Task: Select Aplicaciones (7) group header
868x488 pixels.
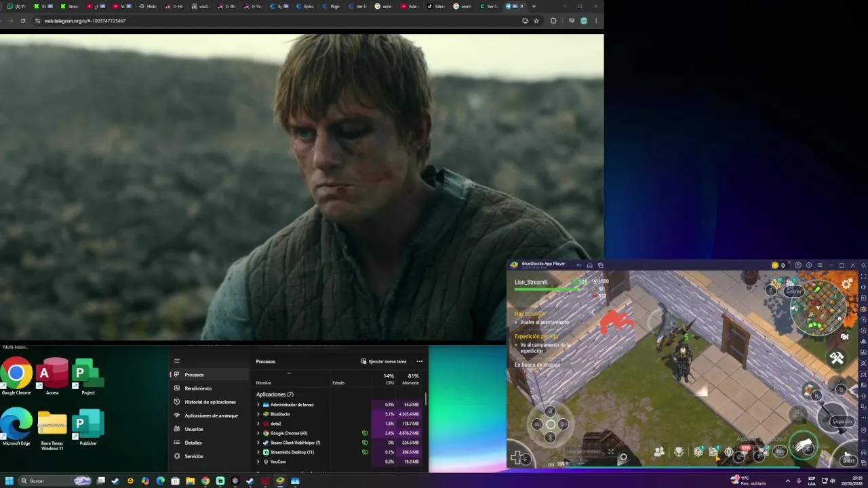Action: click(275, 394)
